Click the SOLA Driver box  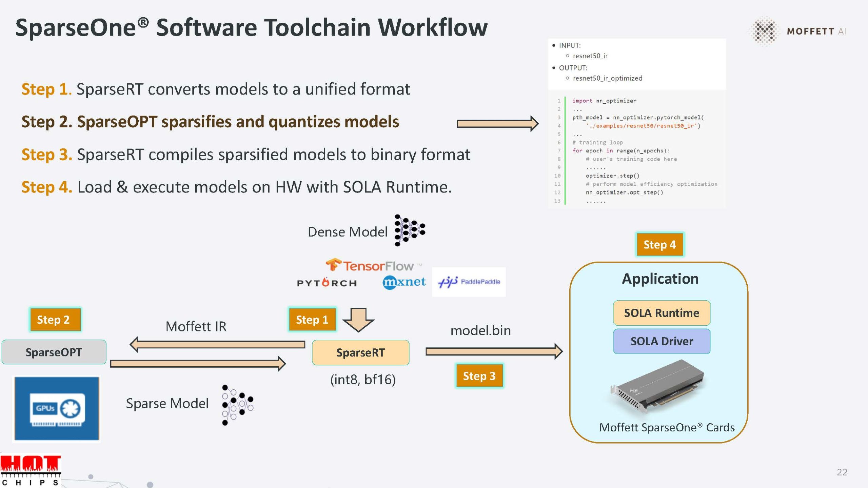point(661,341)
